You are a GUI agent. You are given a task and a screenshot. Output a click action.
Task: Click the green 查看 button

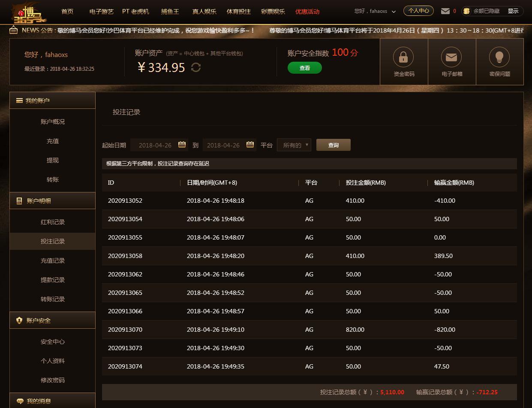click(304, 68)
